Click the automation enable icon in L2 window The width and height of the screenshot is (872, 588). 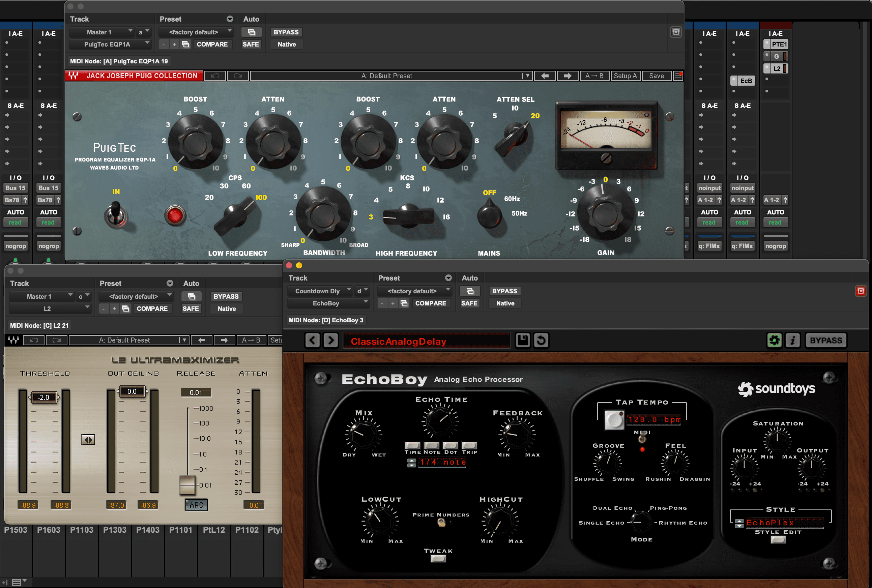click(191, 297)
